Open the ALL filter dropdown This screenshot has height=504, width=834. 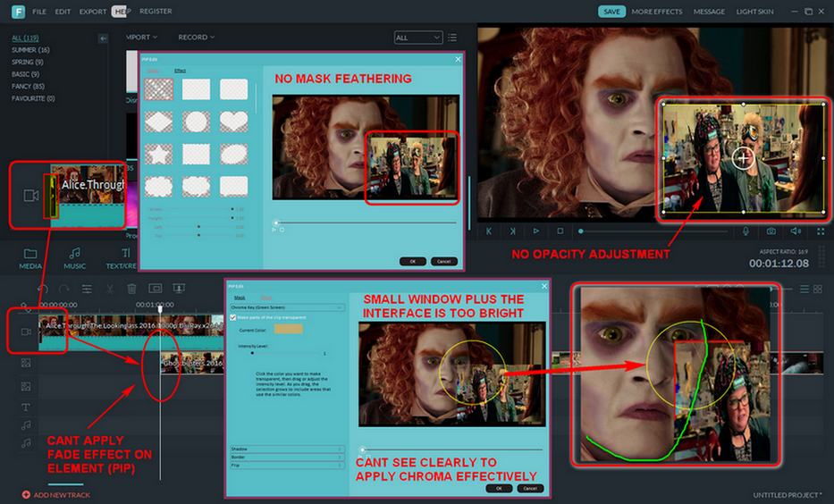coord(418,38)
